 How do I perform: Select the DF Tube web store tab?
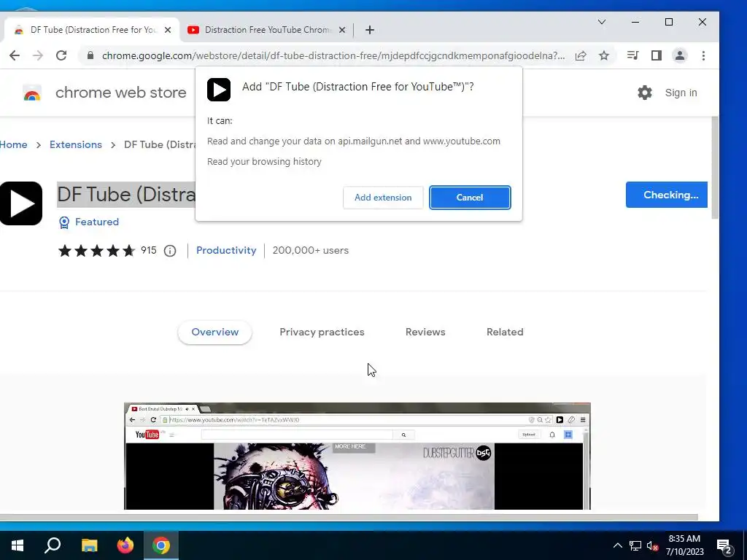(91, 29)
